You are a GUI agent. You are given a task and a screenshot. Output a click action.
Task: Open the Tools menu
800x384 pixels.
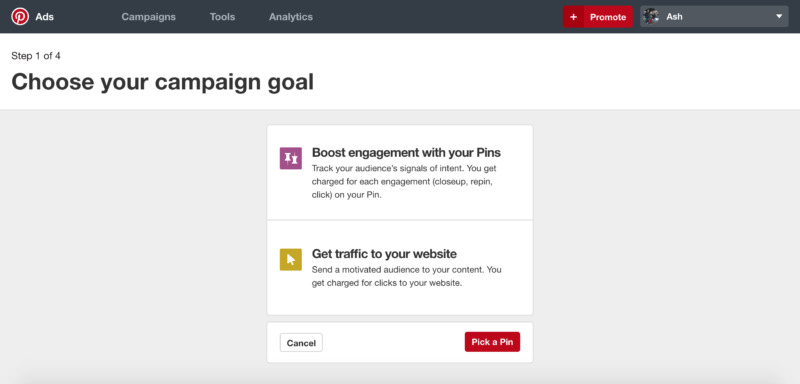(x=222, y=17)
